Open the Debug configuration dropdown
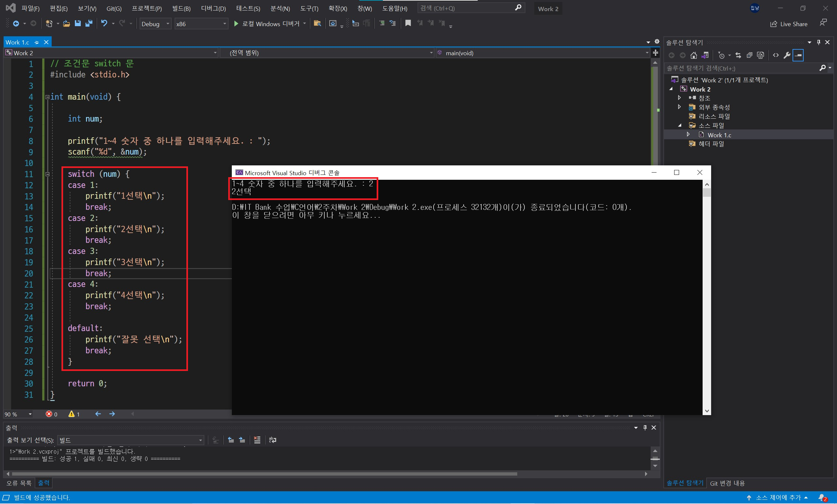Screen dimensions: 837x504 point(155,24)
